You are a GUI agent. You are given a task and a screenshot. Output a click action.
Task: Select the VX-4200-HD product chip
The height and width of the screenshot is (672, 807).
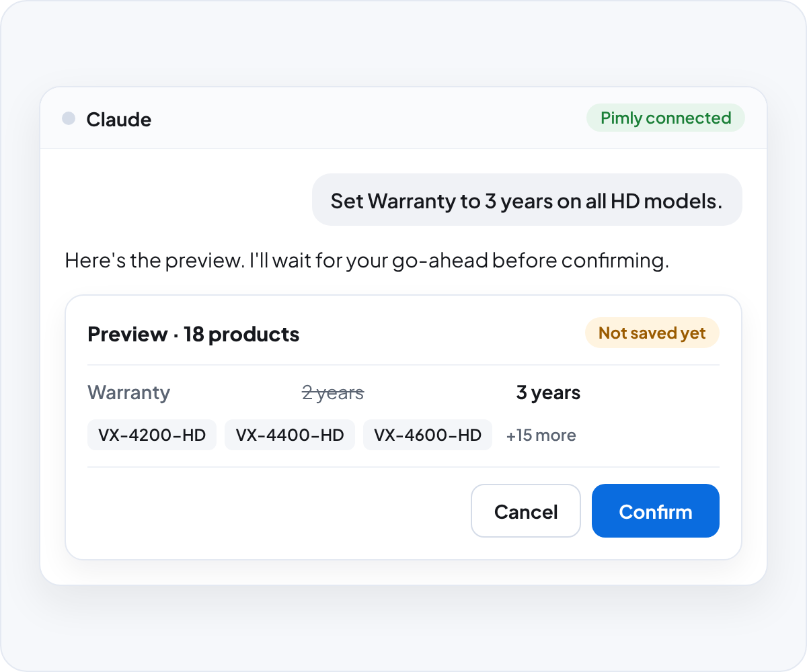coord(152,435)
